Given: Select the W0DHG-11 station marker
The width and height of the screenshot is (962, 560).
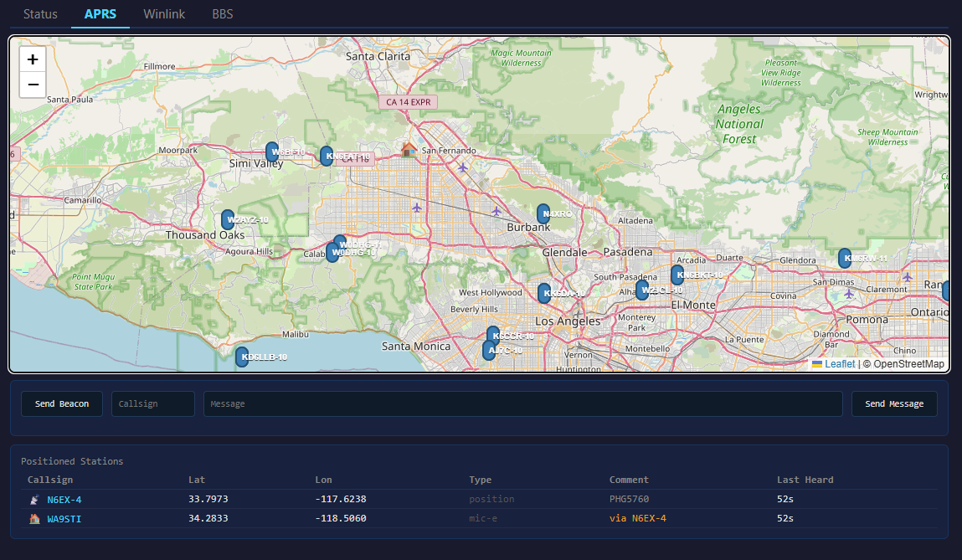Looking at the screenshot, I should [341, 241].
